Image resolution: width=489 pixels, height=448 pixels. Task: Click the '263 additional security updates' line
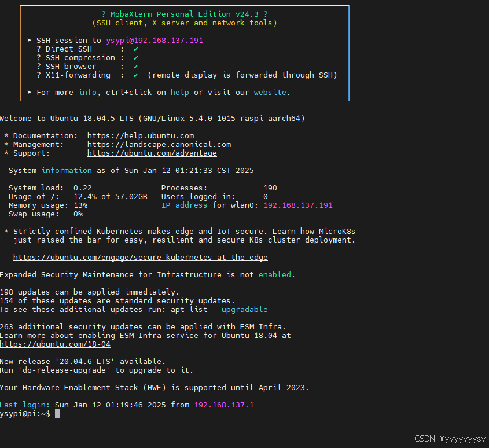click(143, 327)
